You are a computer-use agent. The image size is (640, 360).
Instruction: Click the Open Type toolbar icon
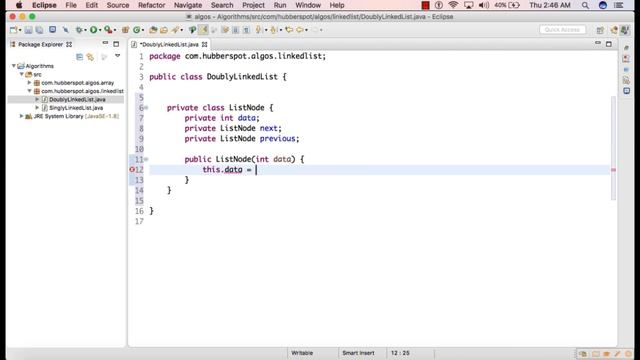153,30
